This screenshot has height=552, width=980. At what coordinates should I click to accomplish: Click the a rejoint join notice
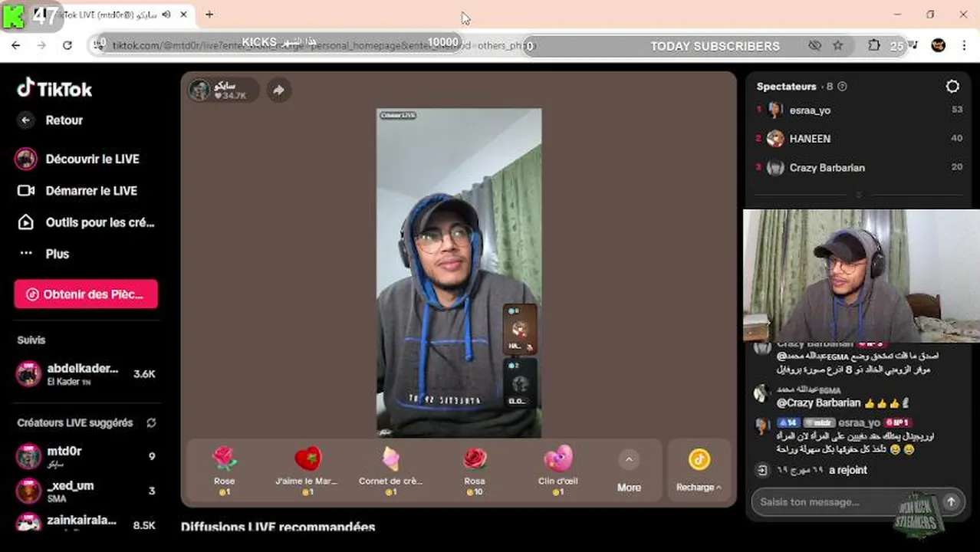point(848,470)
